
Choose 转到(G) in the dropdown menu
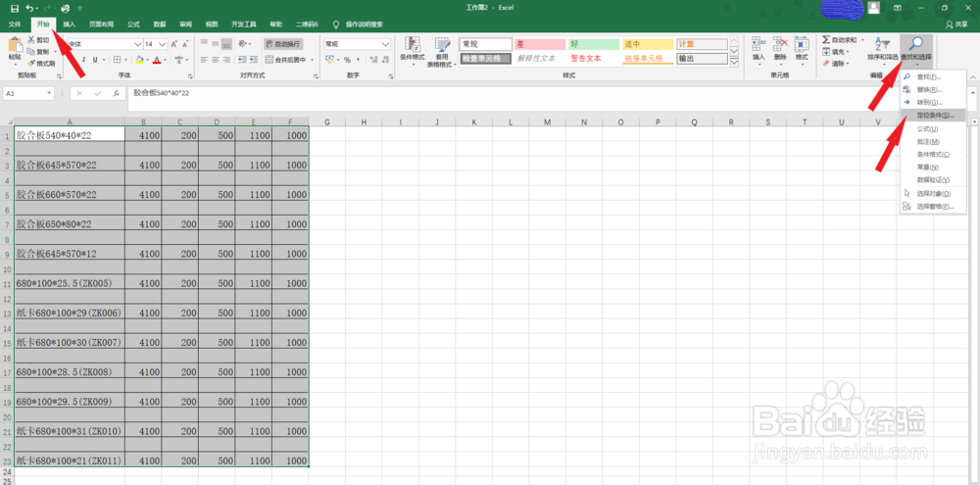[x=933, y=103]
